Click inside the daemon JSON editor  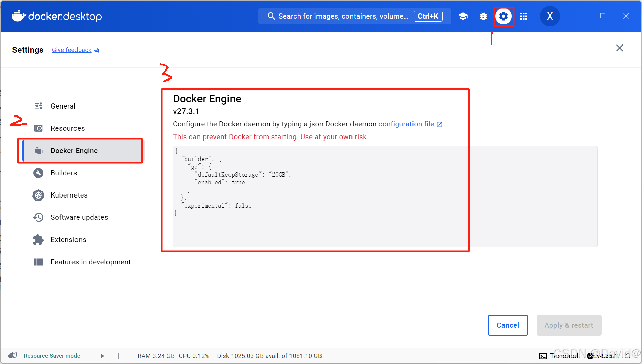point(385,196)
